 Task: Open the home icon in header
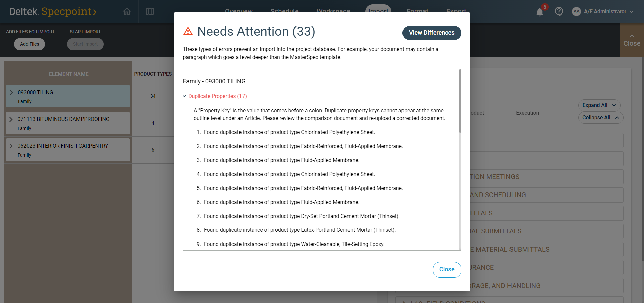point(127,12)
